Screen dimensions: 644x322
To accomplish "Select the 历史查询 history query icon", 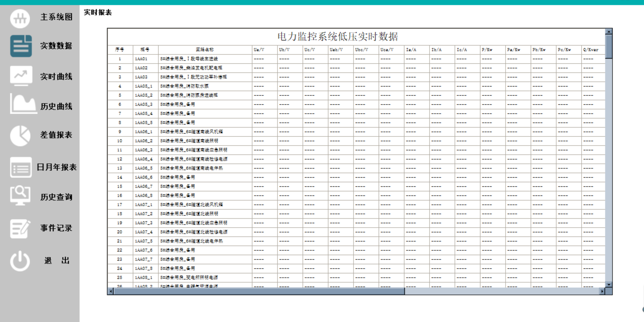I will 20,196.
